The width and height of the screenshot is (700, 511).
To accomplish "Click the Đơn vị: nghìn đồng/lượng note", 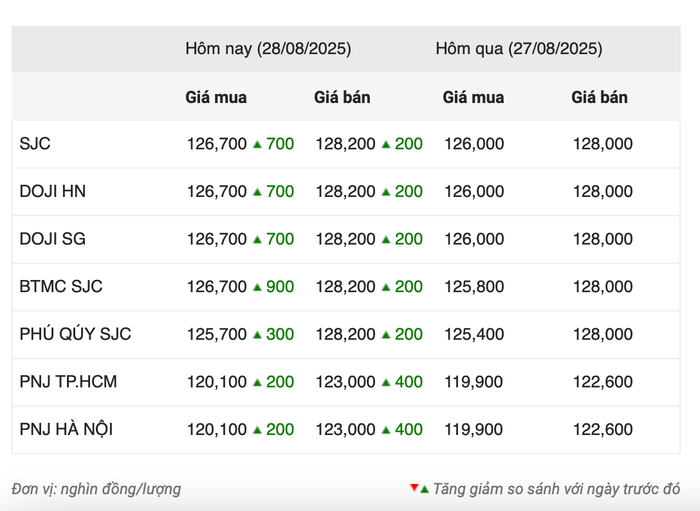I will coord(97,489).
